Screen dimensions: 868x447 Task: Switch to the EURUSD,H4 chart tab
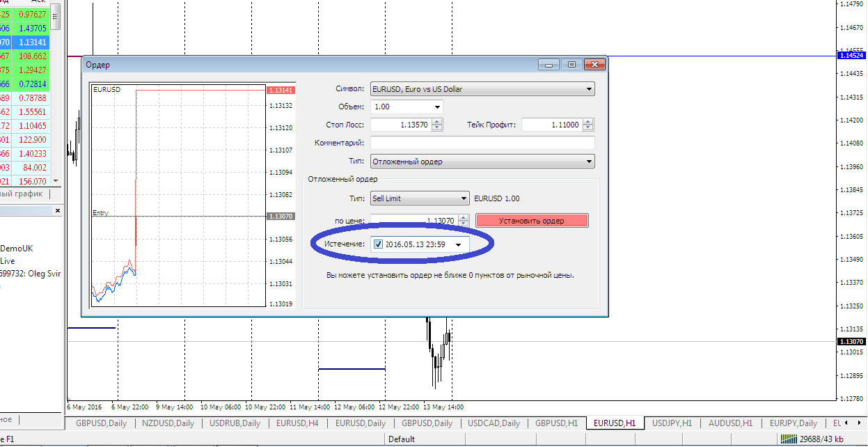coord(297,423)
